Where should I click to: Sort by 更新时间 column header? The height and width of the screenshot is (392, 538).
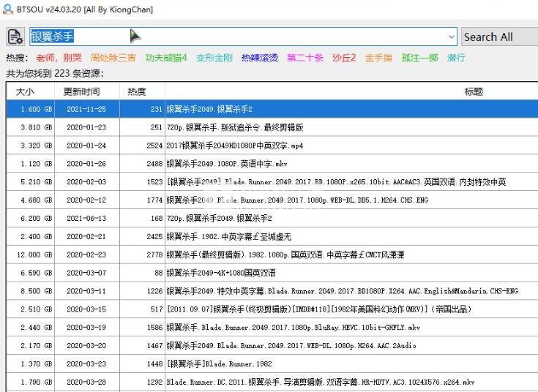pyautogui.click(x=87, y=91)
